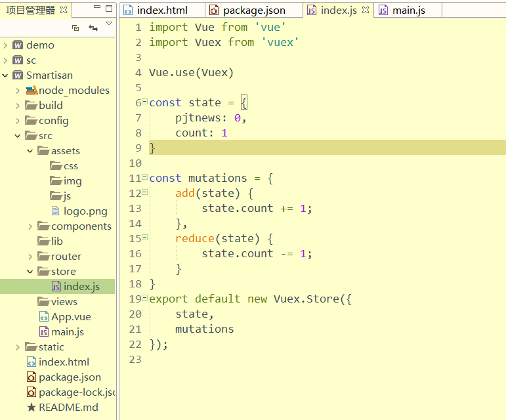The width and height of the screenshot is (506, 420).
Task: Switch to the main.js editor tab
Action: tap(408, 10)
